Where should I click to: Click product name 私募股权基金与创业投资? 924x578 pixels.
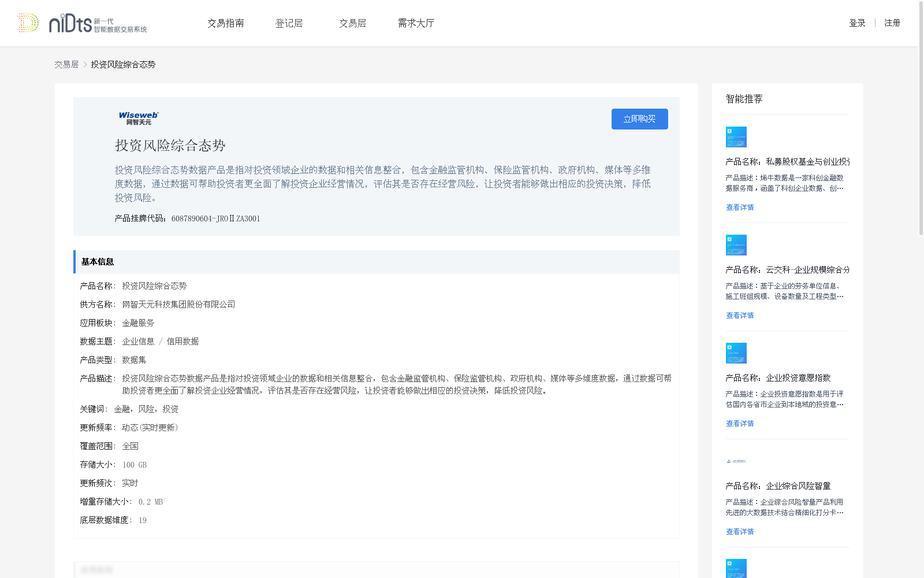click(808, 162)
